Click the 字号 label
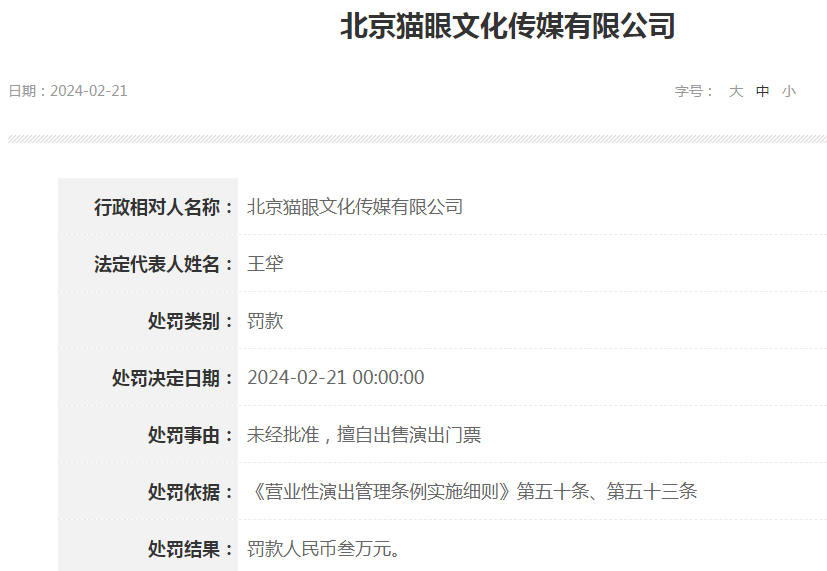 pos(694,91)
